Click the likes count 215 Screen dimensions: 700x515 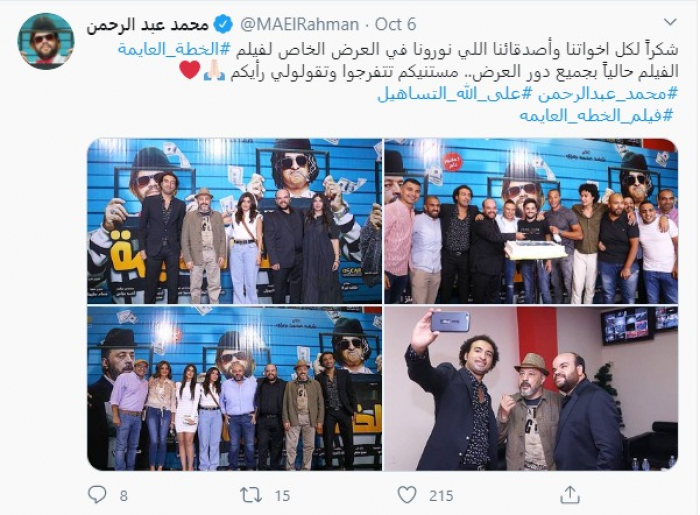pyautogui.click(x=441, y=496)
